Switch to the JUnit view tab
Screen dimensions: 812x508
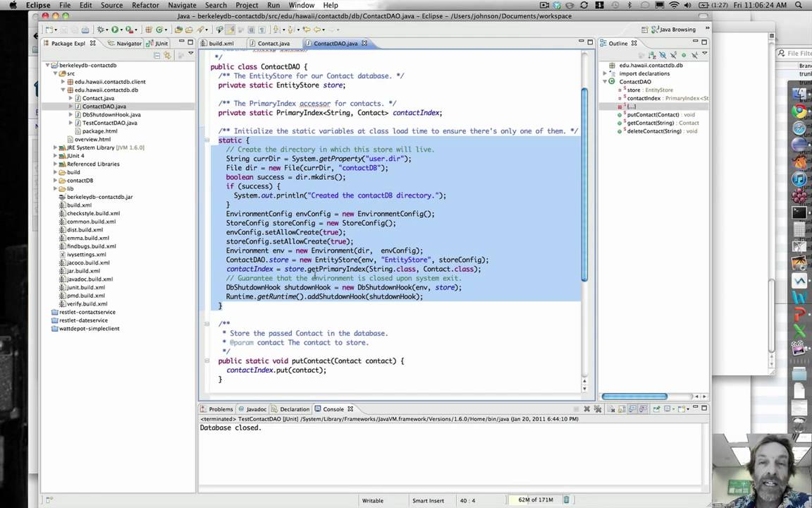coord(157,44)
